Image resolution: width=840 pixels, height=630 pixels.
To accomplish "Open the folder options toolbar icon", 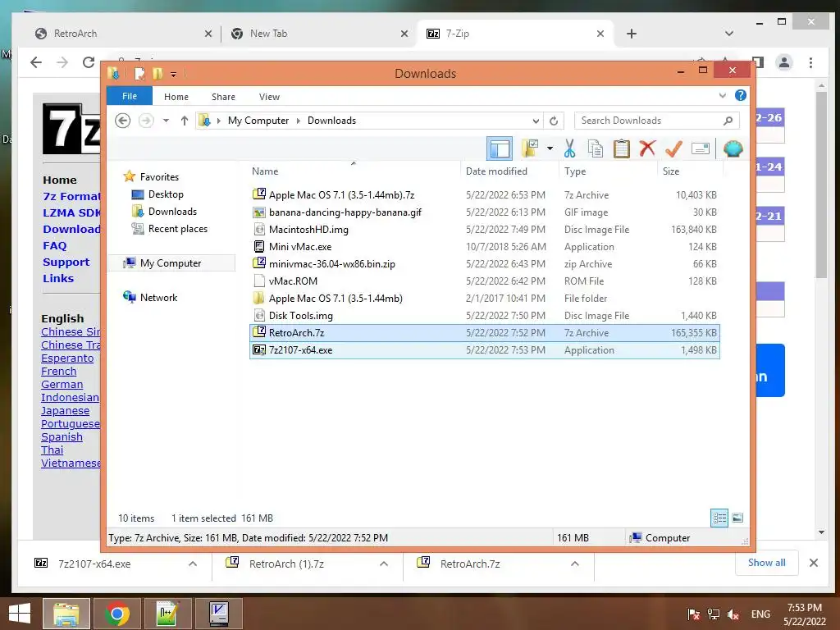I will click(x=531, y=148).
